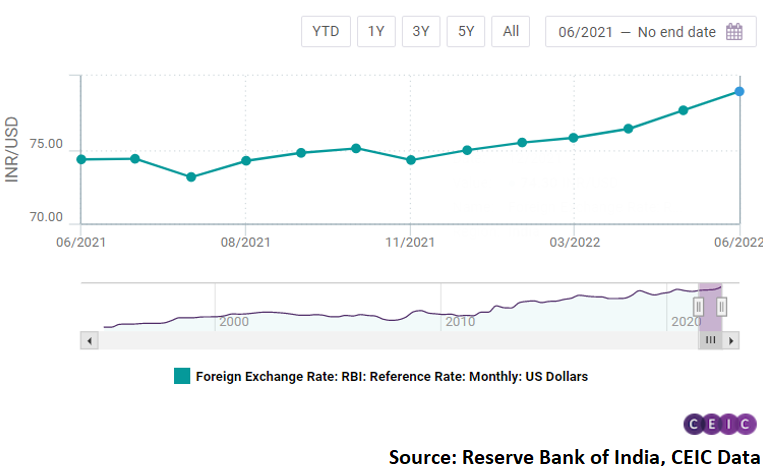Click the 06/2021 start date field
This screenshot has height=466, width=763.
tap(585, 32)
